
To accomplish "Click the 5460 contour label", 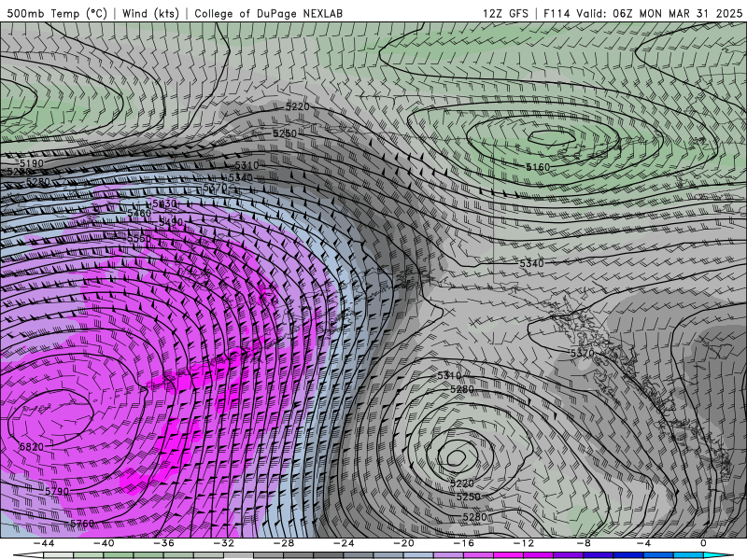I will [139, 214].
